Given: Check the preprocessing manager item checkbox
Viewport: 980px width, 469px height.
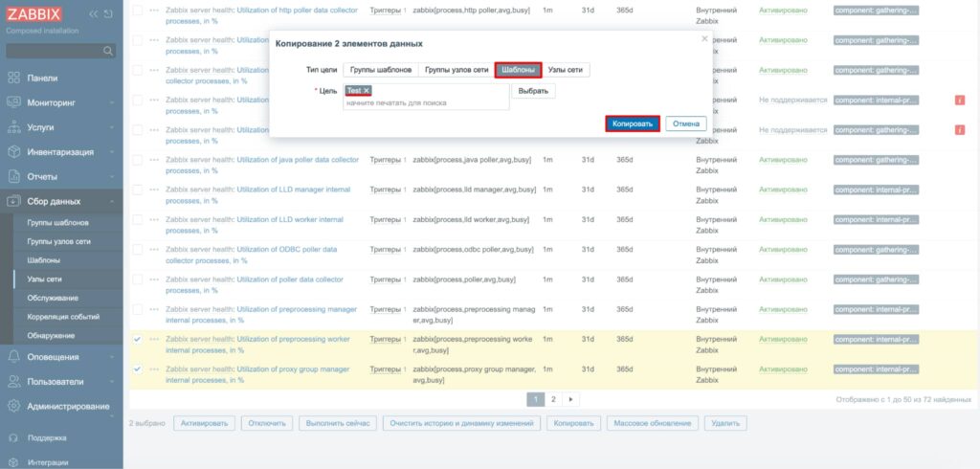Looking at the screenshot, I should [x=138, y=309].
